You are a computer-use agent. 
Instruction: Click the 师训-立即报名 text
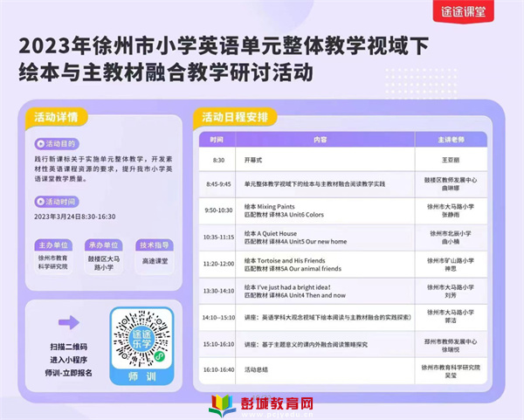pos(69,373)
